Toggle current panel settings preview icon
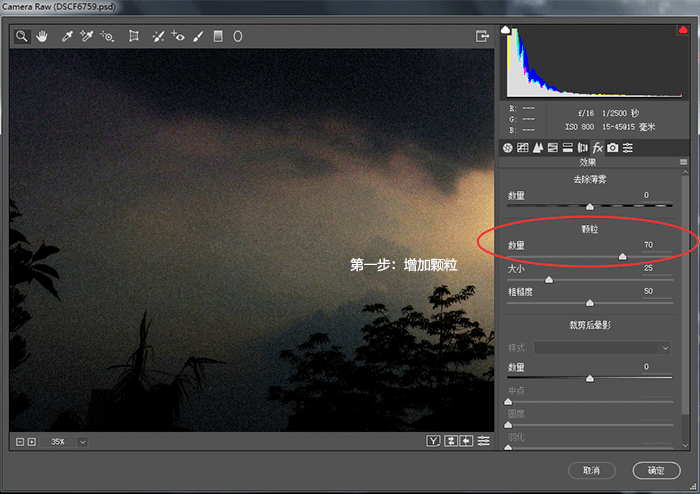Image resolution: width=700 pixels, height=494 pixels. pyautogui.click(x=483, y=441)
